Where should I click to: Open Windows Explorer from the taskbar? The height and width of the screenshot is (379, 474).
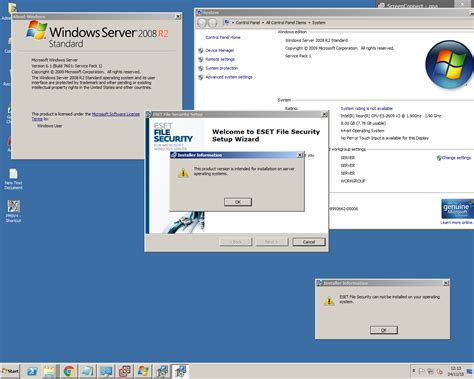pos(50,371)
